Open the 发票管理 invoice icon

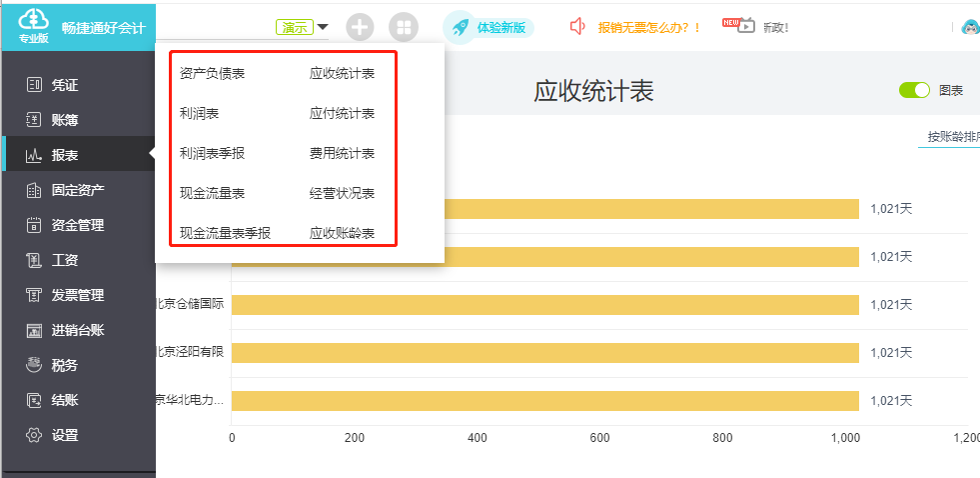click(34, 295)
